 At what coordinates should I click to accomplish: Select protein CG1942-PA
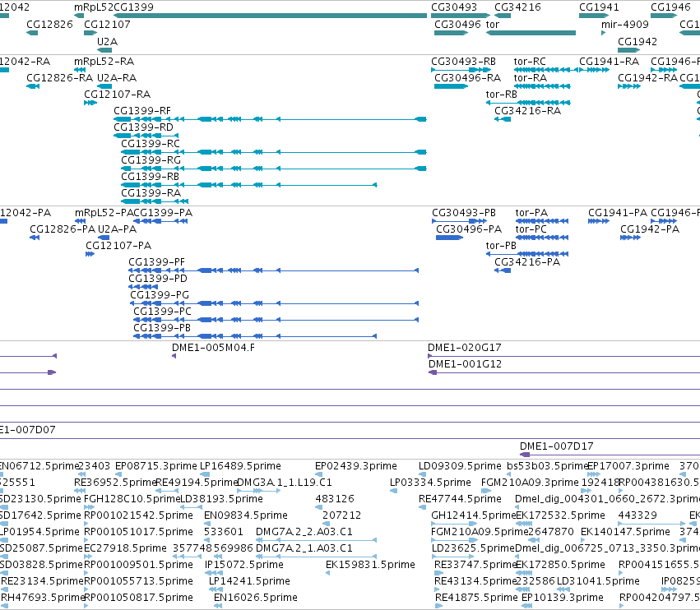[650, 229]
